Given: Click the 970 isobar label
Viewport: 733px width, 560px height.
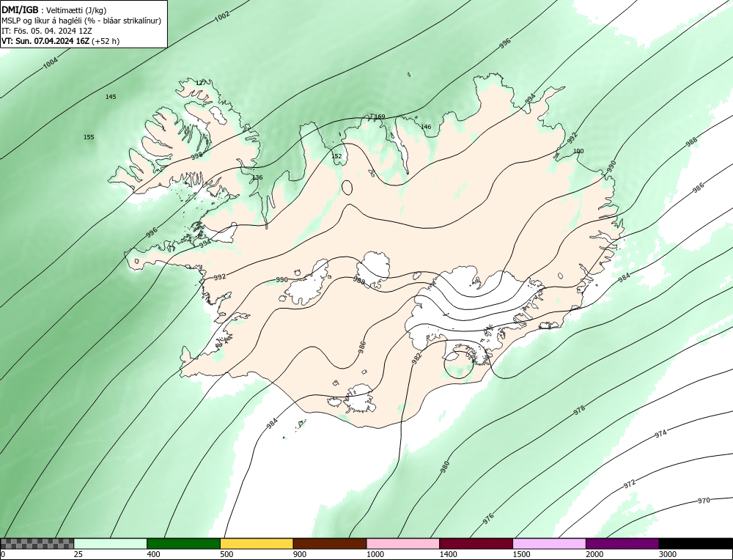Looking at the screenshot, I should pos(704,500).
